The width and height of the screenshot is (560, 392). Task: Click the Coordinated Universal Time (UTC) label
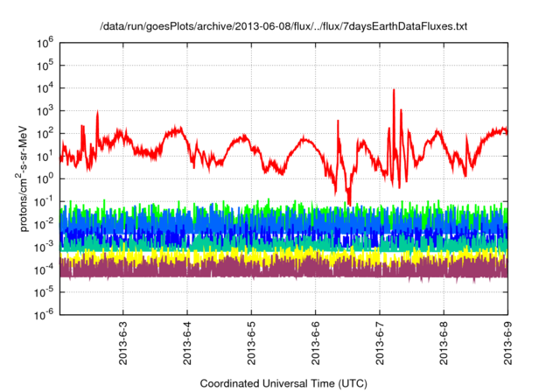(283, 384)
